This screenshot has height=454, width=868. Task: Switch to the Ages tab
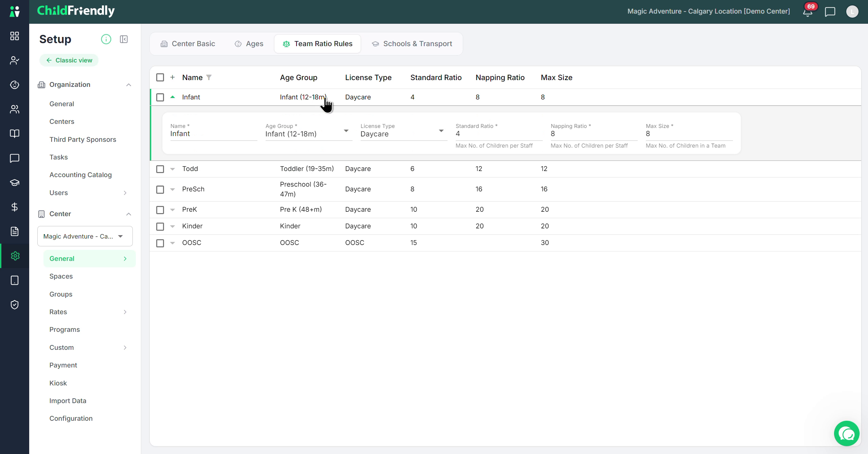[249, 44]
